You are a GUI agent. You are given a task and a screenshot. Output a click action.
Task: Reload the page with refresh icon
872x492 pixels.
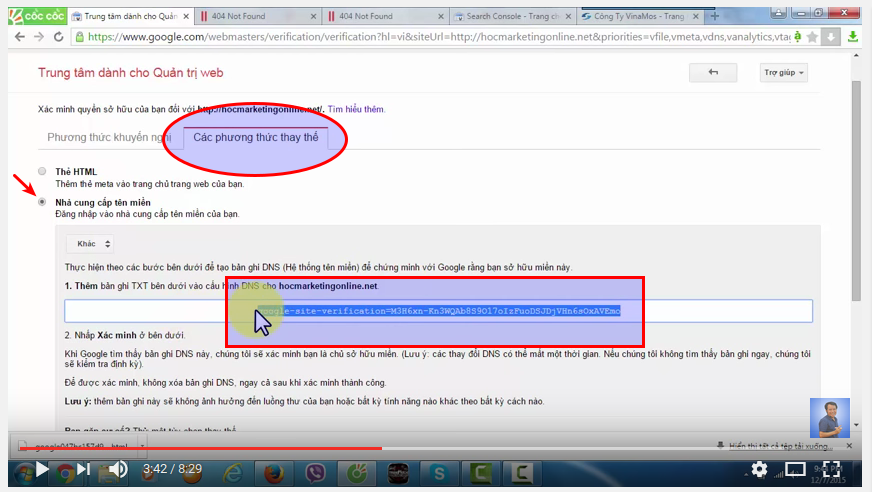[x=58, y=37]
